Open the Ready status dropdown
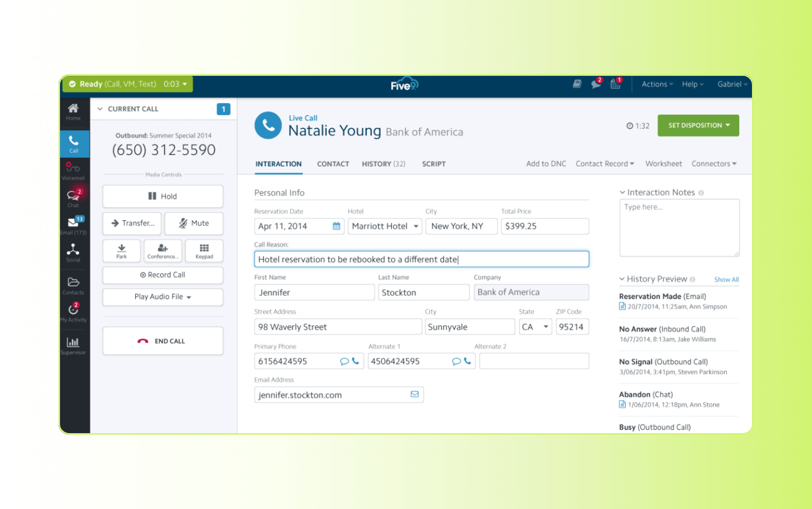This screenshot has height=509, width=812. tap(128, 84)
